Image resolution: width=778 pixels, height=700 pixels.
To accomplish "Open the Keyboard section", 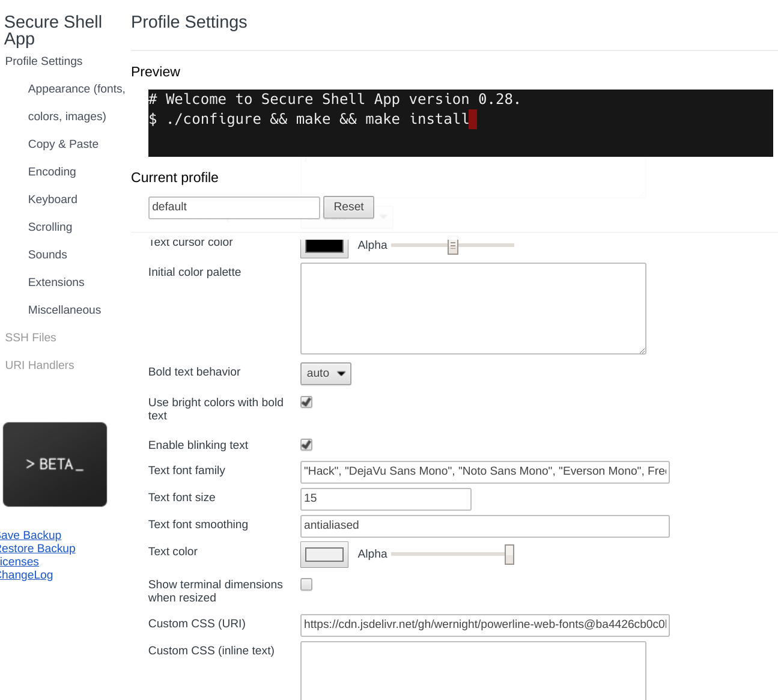I will click(x=53, y=199).
